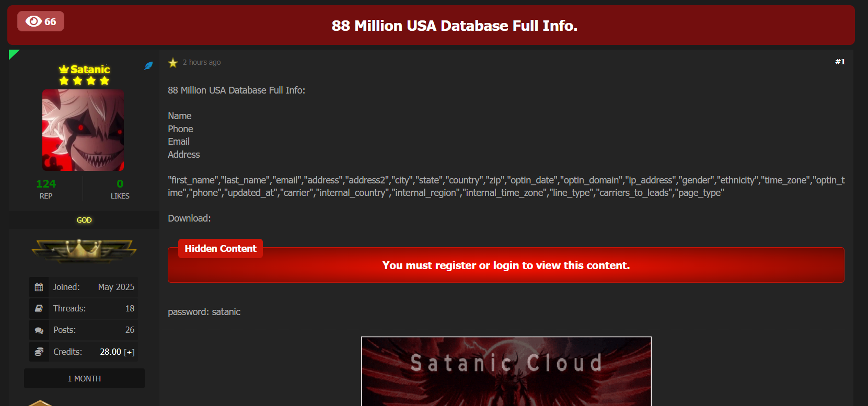This screenshot has height=406, width=868.
Task: Click the register or login notice
Action: 506,265
